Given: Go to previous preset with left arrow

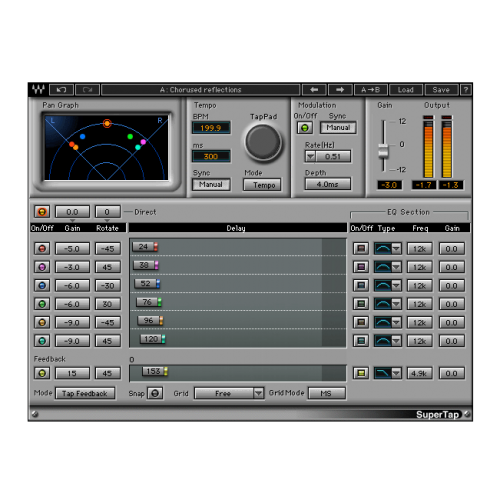Looking at the screenshot, I should (x=314, y=90).
